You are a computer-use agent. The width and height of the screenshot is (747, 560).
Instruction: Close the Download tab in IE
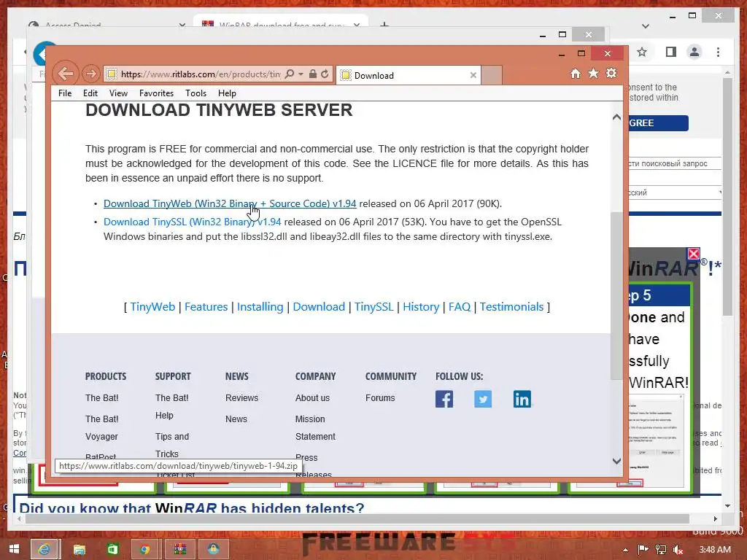point(473,75)
